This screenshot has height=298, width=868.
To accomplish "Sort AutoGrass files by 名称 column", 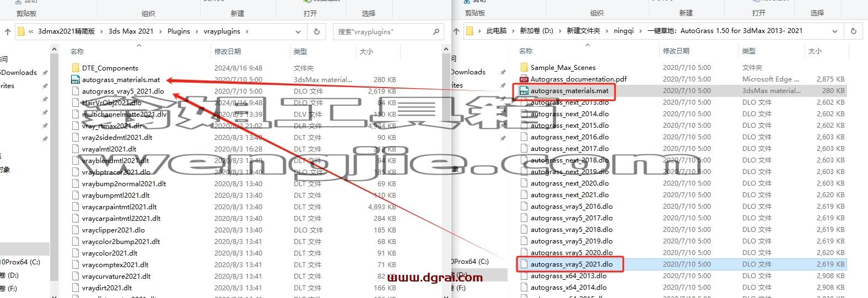I will [x=526, y=51].
